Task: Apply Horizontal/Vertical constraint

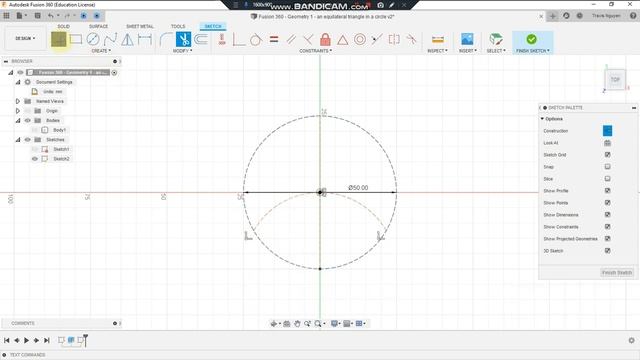Action: coord(222,39)
